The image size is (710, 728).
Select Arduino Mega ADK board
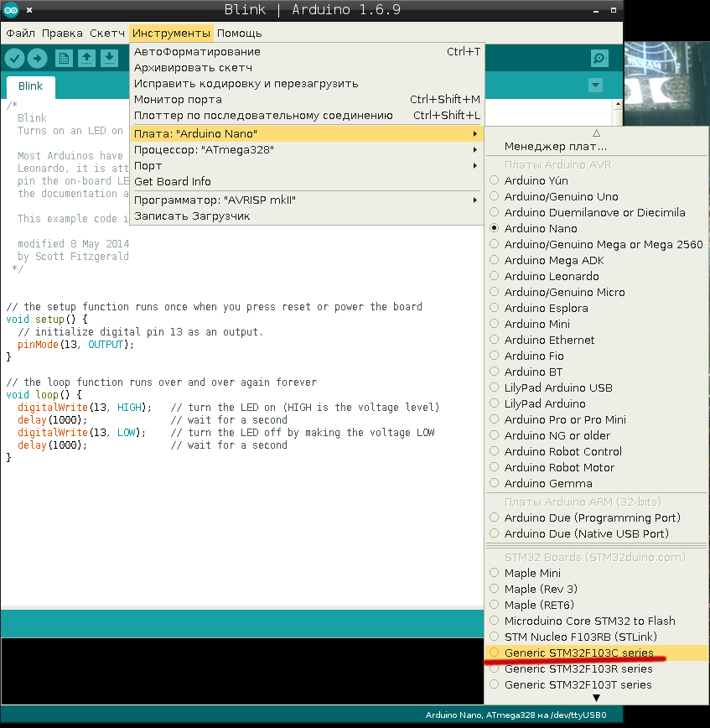click(597, 260)
